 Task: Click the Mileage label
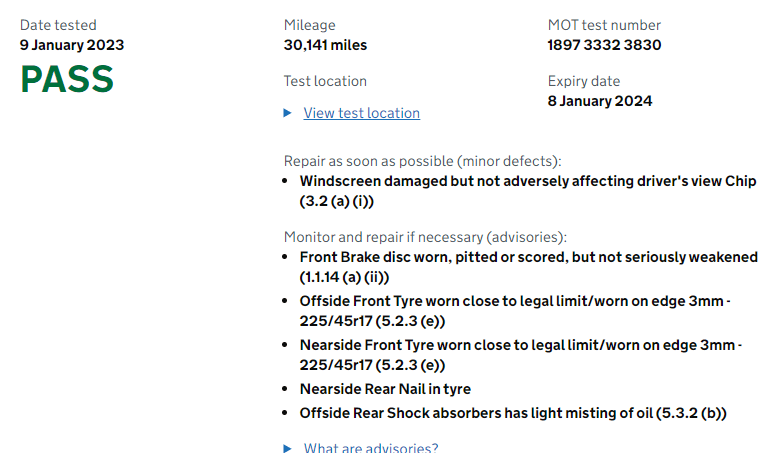[310, 25]
